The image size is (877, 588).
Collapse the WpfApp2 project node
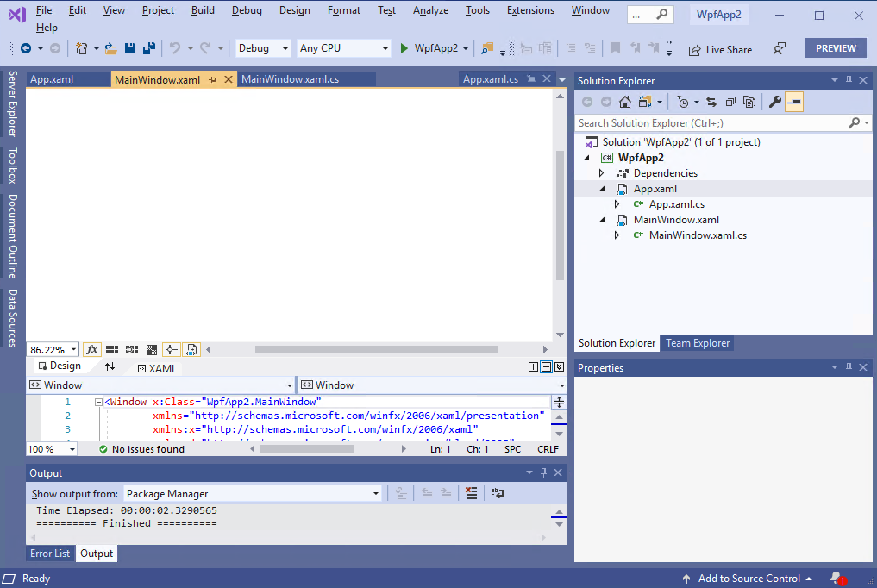586,158
